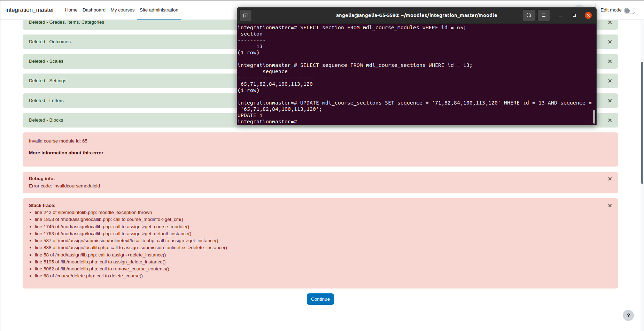Image resolution: width=644 pixels, height=331 pixels.
Task: Click the terminal title bar text
Action: click(x=417, y=15)
